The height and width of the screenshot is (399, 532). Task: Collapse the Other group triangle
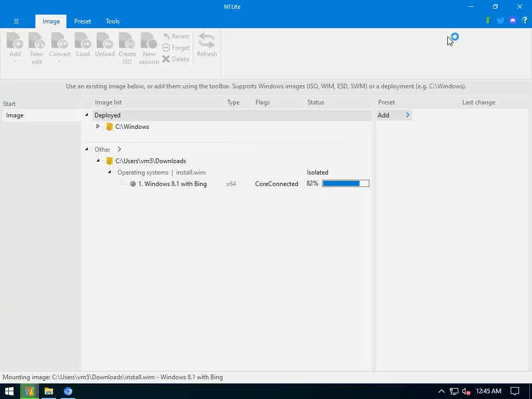(x=87, y=149)
